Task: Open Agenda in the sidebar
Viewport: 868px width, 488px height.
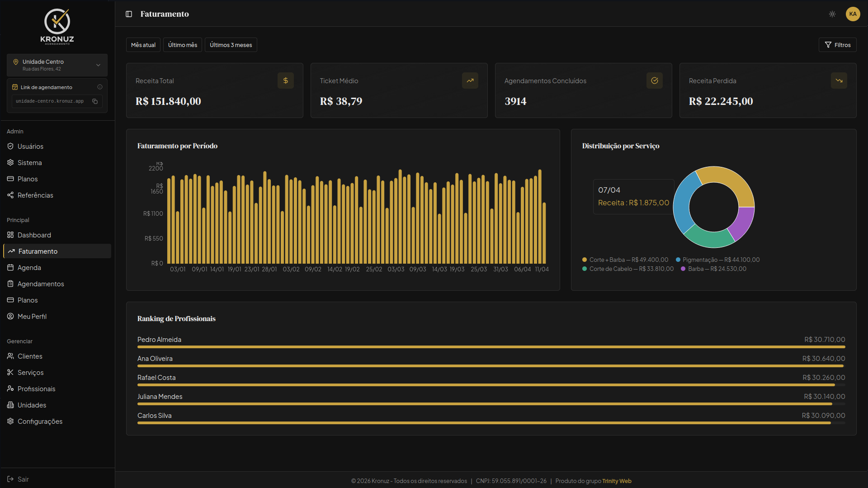Action: pos(29,268)
